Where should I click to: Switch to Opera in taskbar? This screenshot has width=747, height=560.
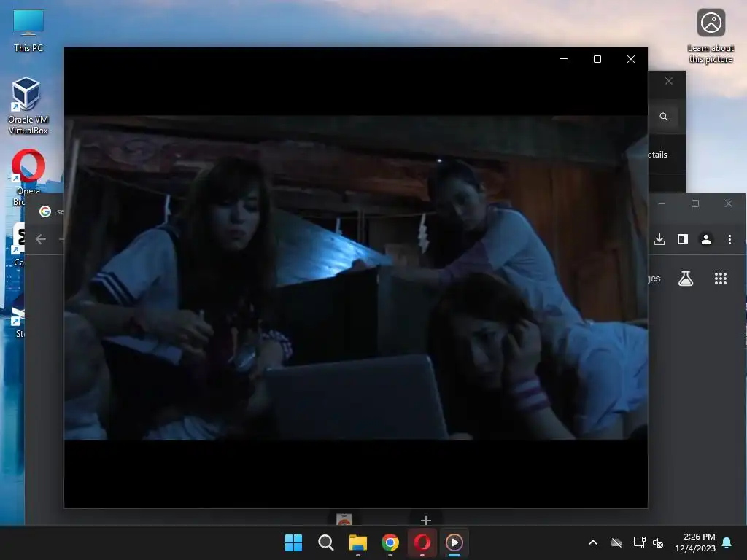(x=422, y=542)
